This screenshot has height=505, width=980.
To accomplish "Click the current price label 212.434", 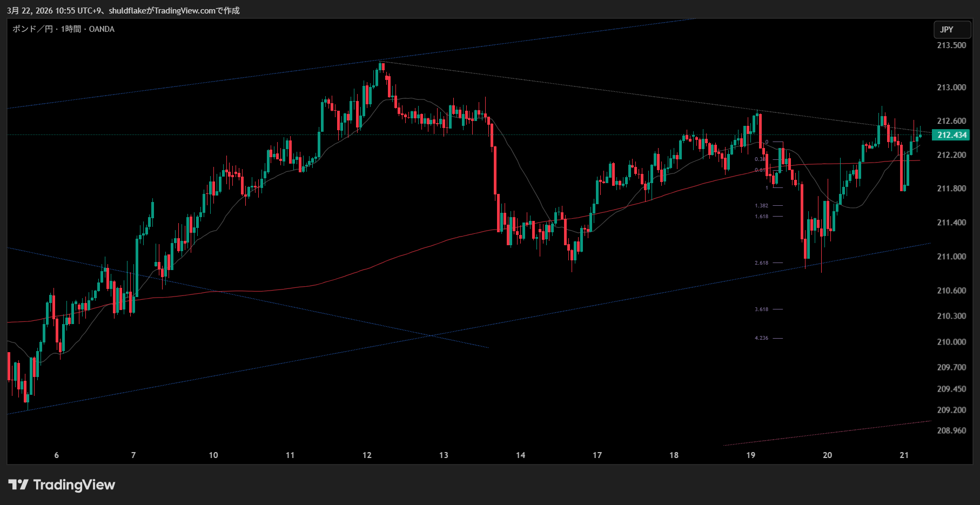I will (951, 135).
